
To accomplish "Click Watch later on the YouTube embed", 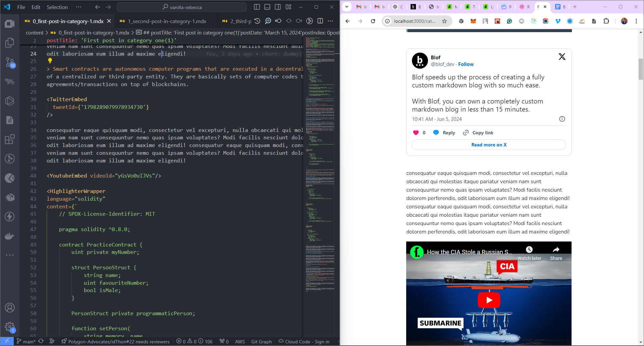I will (529, 253).
